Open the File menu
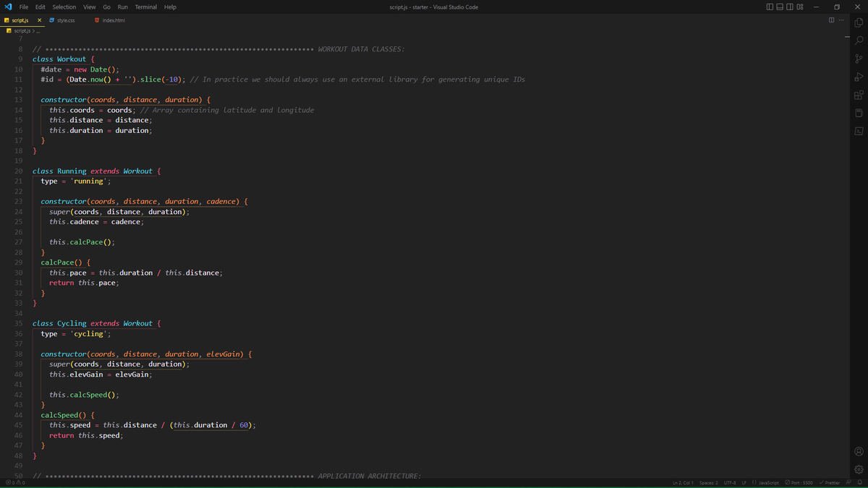Screen dimensions: 868x488 pyautogui.click(x=24, y=7)
